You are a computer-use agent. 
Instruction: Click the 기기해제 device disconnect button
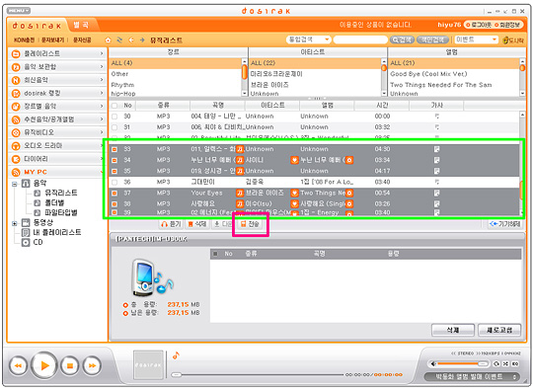[x=504, y=224]
